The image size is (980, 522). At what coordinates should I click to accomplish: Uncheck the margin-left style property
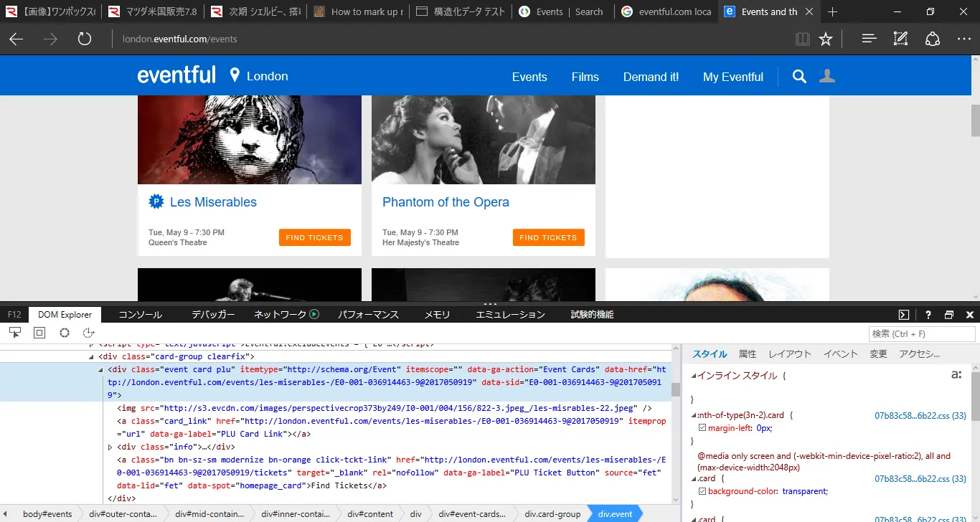coord(702,428)
